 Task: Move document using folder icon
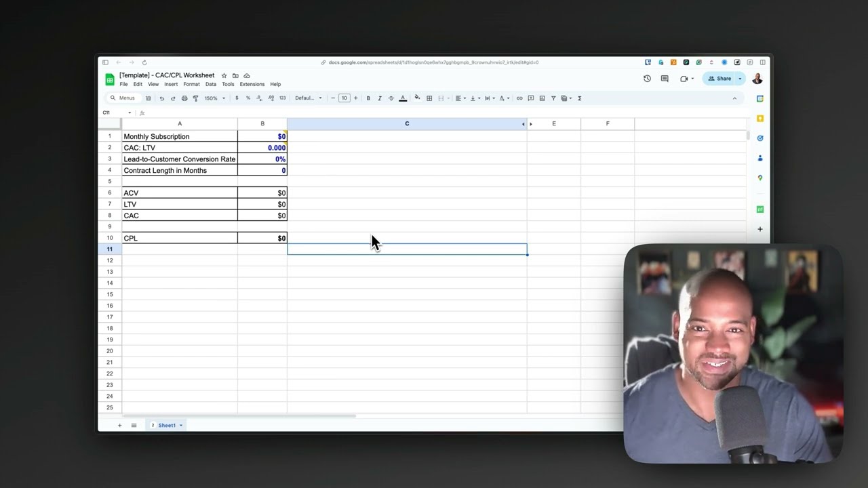point(235,76)
